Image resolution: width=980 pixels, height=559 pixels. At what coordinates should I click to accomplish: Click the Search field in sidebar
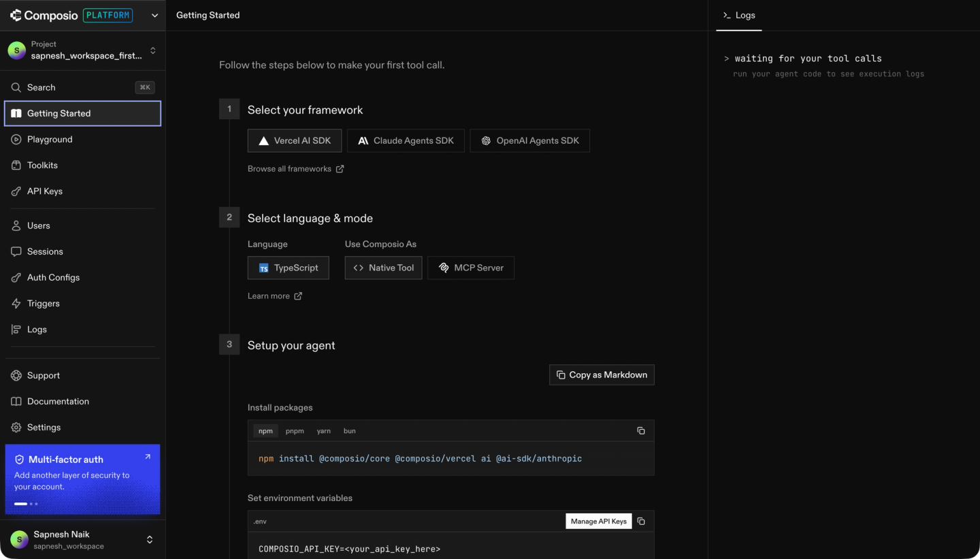coord(82,87)
